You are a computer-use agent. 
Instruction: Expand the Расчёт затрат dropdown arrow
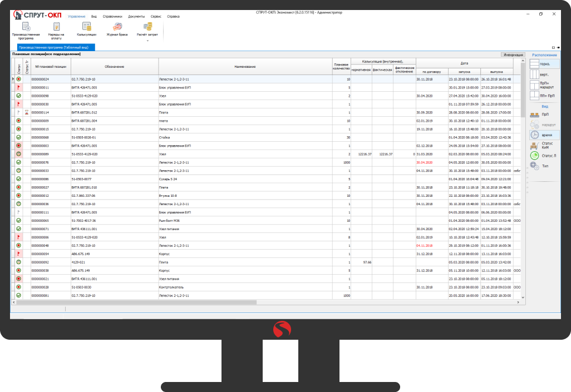coord(147,40)
